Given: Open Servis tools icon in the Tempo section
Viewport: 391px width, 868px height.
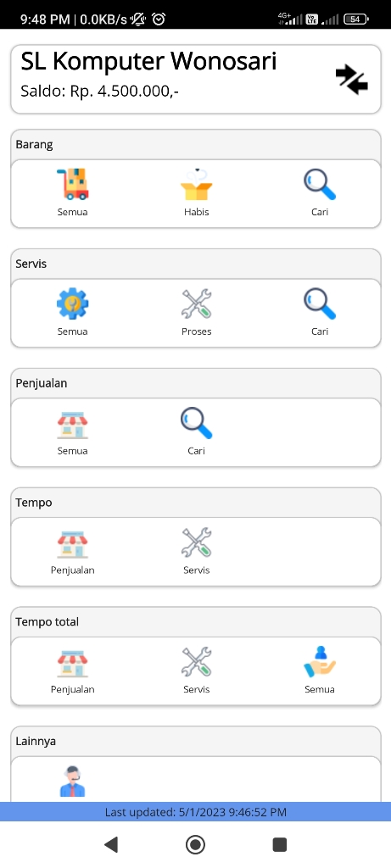Looking at the screenshot, I should pos(197,542).
